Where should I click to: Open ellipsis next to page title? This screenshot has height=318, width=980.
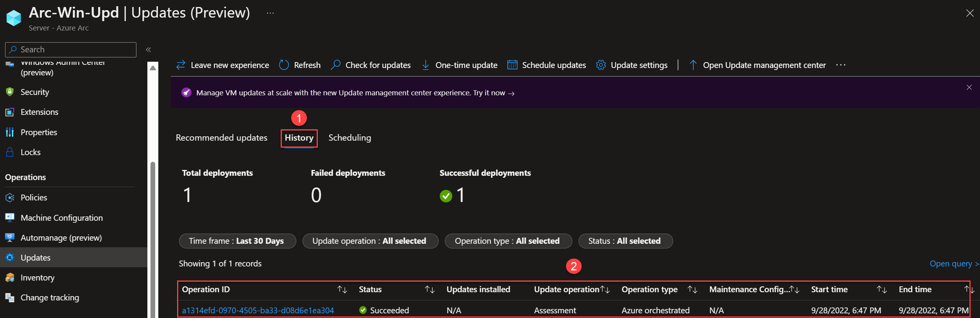pos(270,13)
